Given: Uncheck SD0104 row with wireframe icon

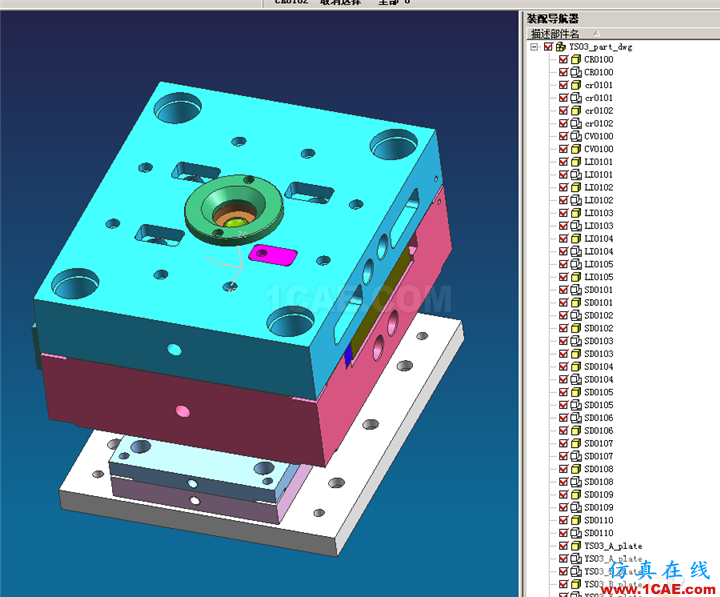Looking at the screenshot, I should pyautogui.click(x=563, y=379).
